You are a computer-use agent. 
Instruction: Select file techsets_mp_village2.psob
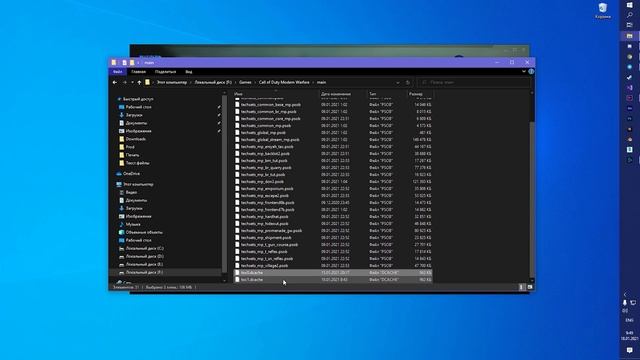pyautogui.click(x=264, y=266)
